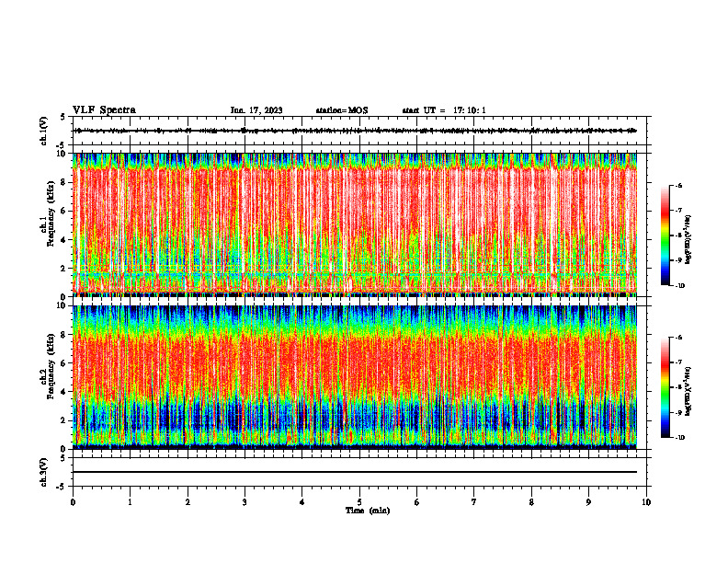Click the "5" tick on ch.1(V) axis
Image resolution: width=728 pixels, height=563 pixels.
tap(63, 117)
